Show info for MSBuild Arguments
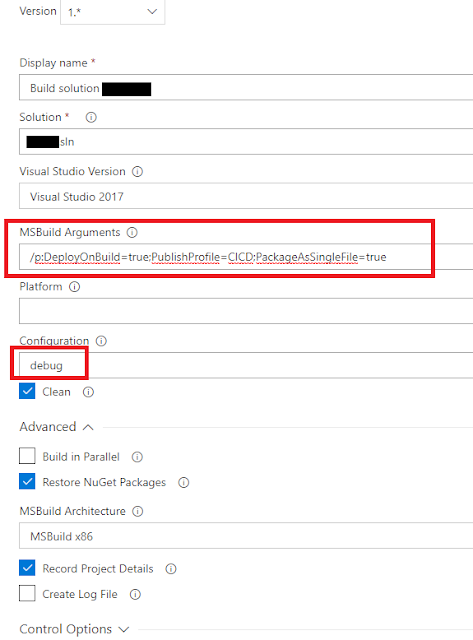This screenshot has height=640, width=473. click(132, 233)
